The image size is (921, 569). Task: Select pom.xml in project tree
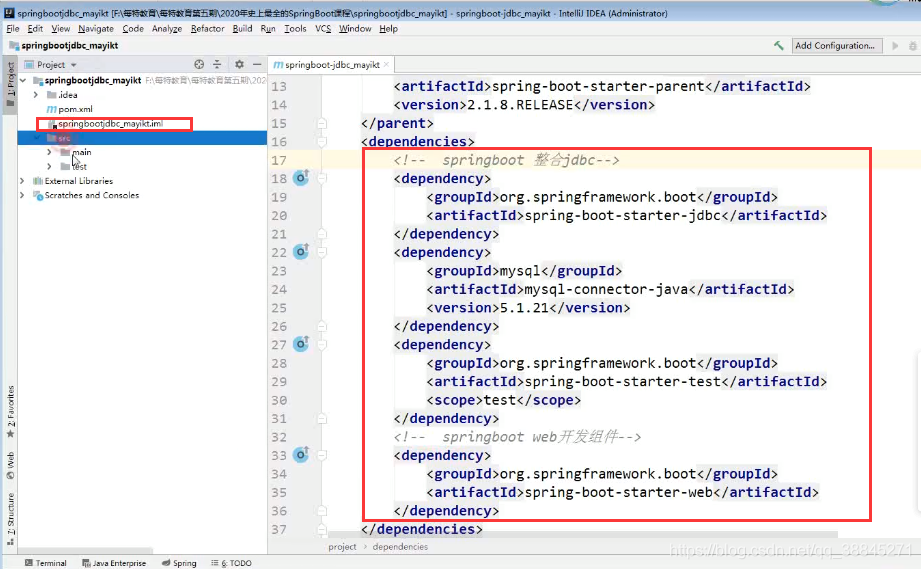(x=69, y=109)
